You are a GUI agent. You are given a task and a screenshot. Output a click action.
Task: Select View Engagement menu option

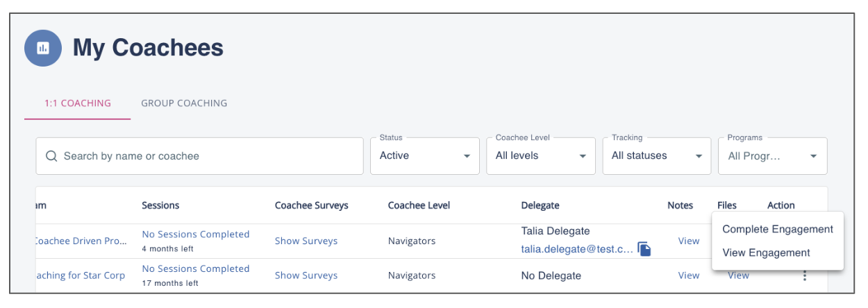point(766,253)
